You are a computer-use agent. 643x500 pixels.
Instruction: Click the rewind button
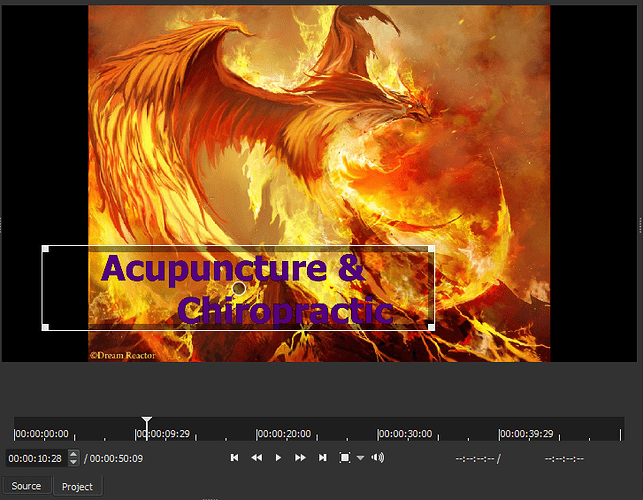(257, 457)
